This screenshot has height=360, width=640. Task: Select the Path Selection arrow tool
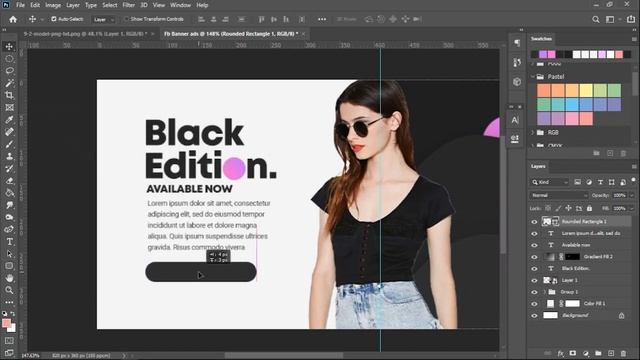click(x=9, y=254)
